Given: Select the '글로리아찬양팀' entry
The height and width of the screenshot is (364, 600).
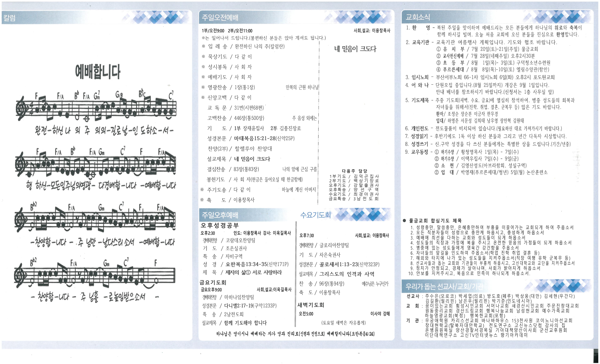Looking at the screenshot, I should point(334,245).
